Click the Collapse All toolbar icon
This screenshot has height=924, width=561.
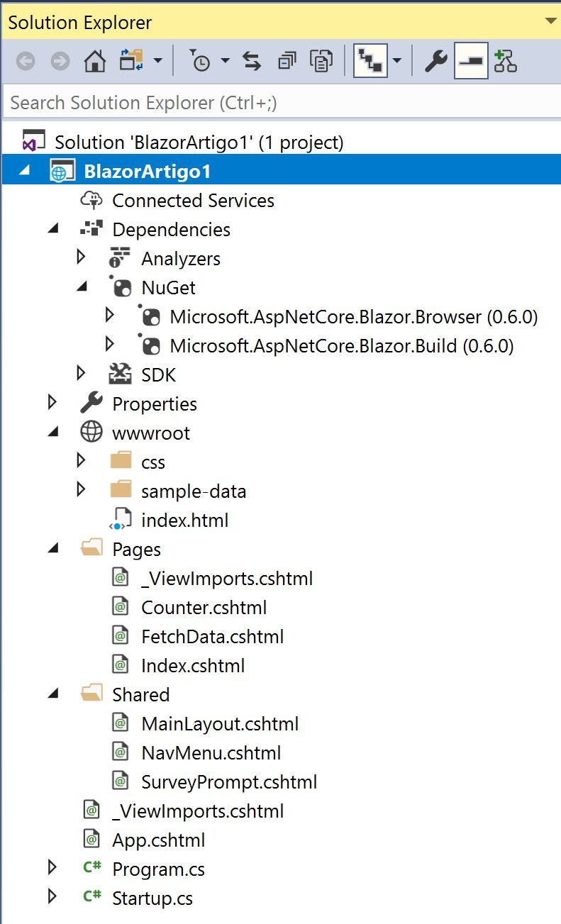tap(287, 62)
